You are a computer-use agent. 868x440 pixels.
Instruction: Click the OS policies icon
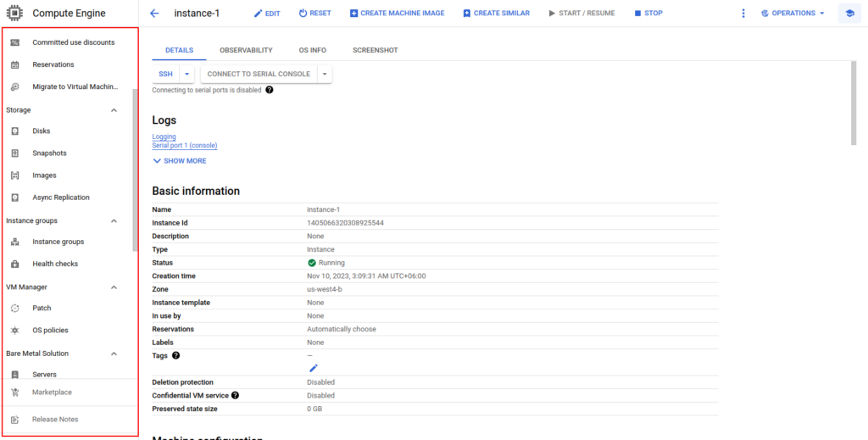(15, 330)
